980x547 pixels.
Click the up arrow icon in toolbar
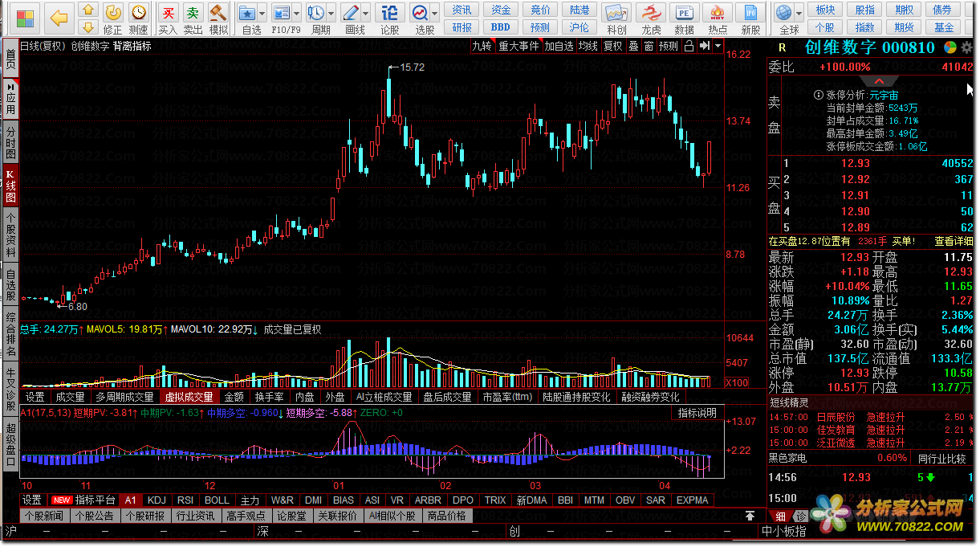click(88, 10)
